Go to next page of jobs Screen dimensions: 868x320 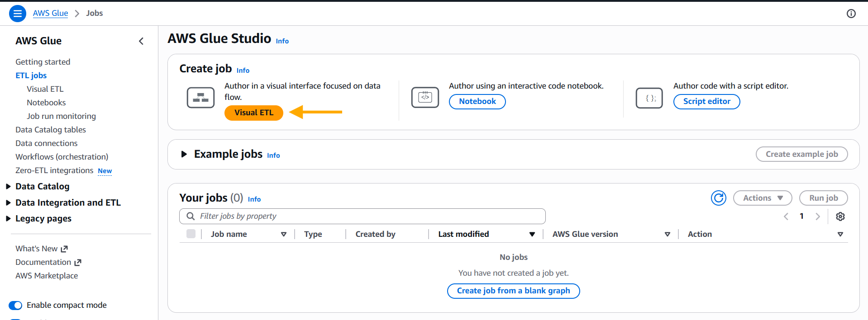click(x=817, y=216)
